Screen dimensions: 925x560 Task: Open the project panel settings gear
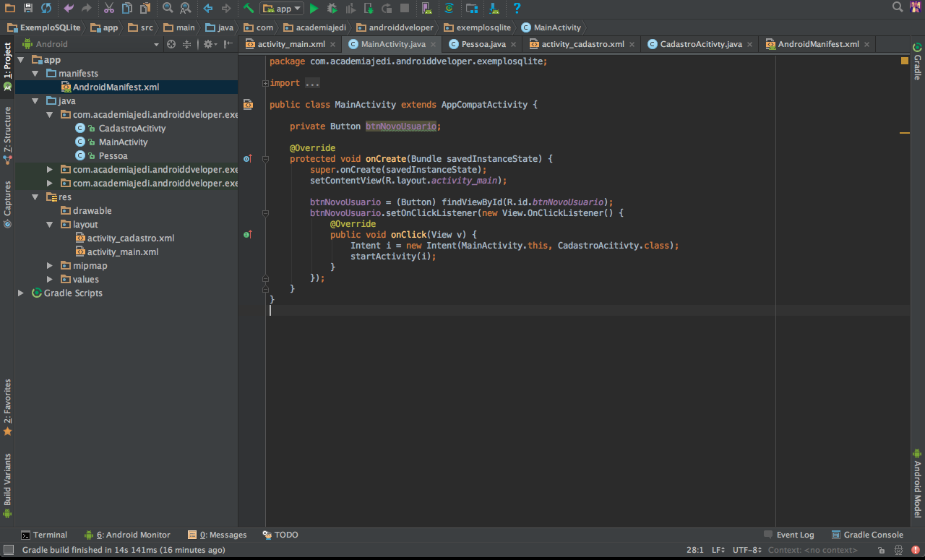click(x=208, y=44)
